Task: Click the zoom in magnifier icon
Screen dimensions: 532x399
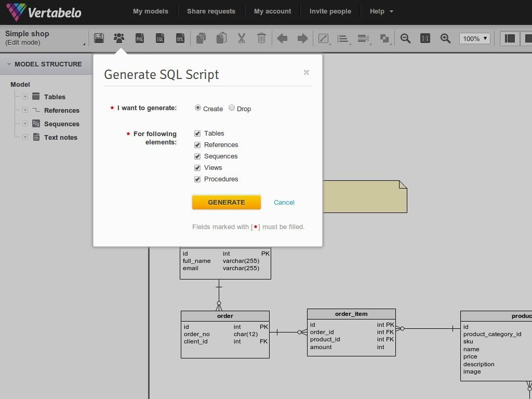Action: coord(445,38)
